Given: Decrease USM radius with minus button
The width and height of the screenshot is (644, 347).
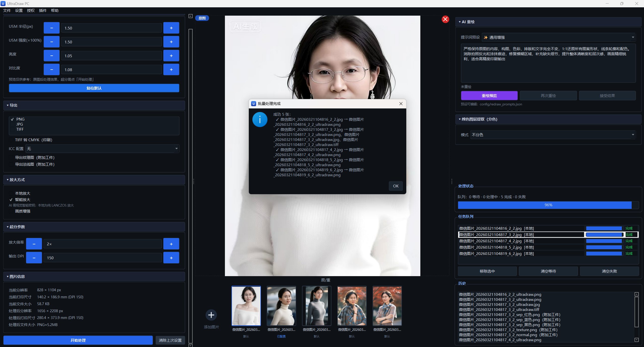Looking at the screenshot, I should (x=51, y=28).
